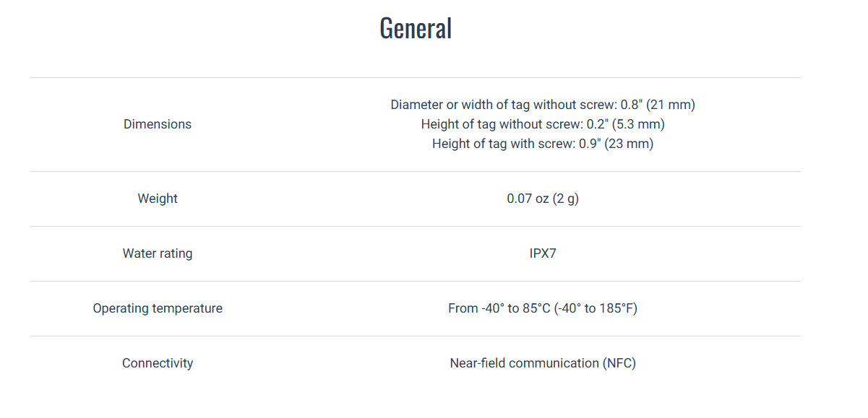Click the (23 mm) height value
This screenshot has height=418, width=868.
click(x=630, y=144)
